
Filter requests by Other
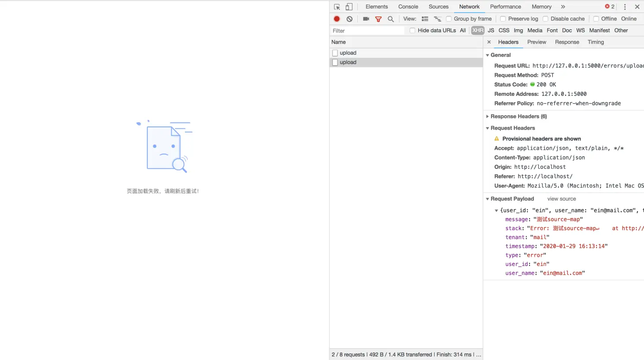(x=621, y=31)
